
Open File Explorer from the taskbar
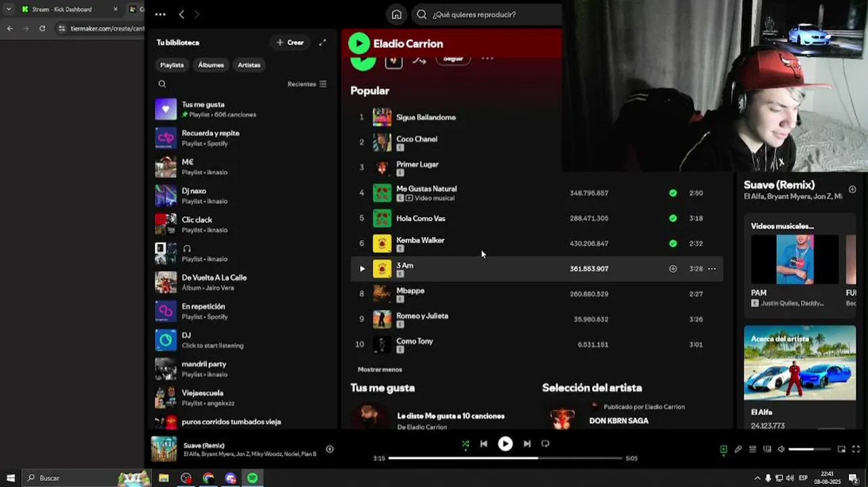click(x=164, y=478)
